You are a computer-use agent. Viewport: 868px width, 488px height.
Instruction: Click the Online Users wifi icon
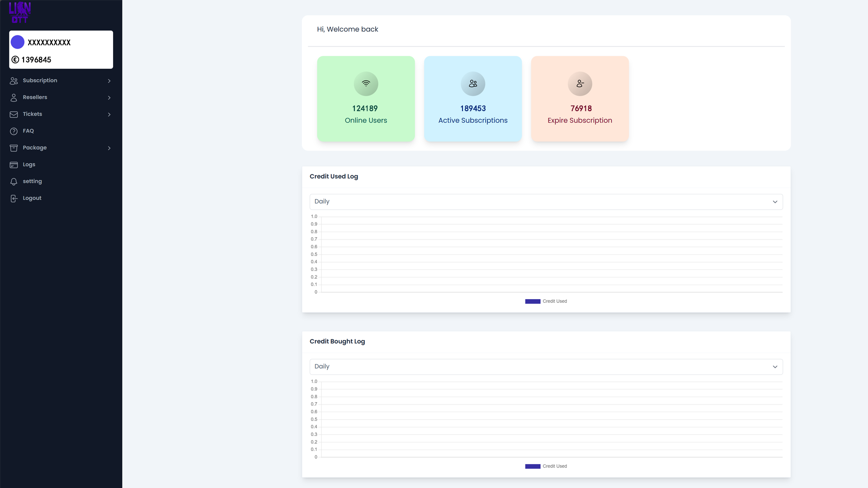[366, 84]
